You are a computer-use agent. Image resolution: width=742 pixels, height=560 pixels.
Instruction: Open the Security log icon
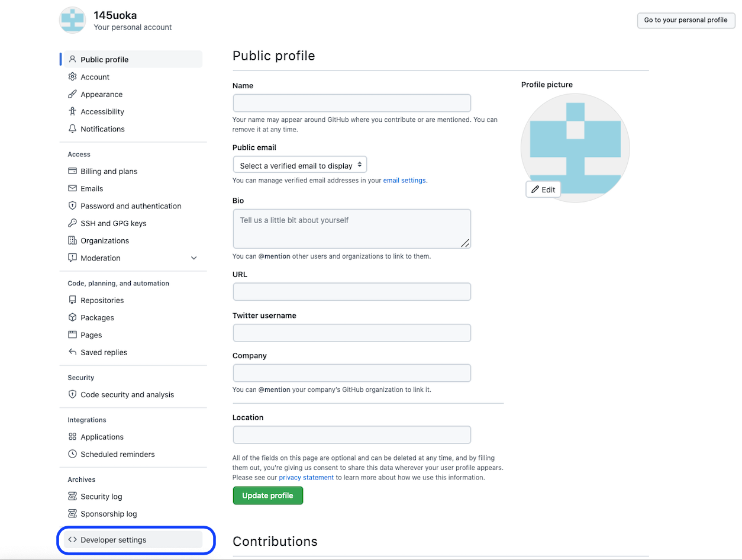click(x=72, y=496)
